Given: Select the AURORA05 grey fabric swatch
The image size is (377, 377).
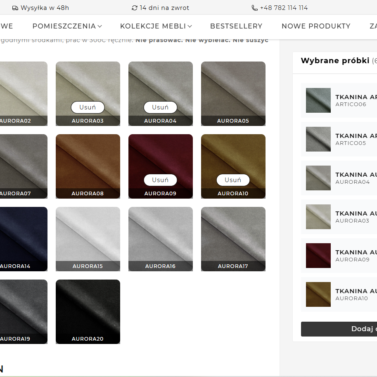Looking at the screenshot, I should pyautogui.click(x=233, y=94).
